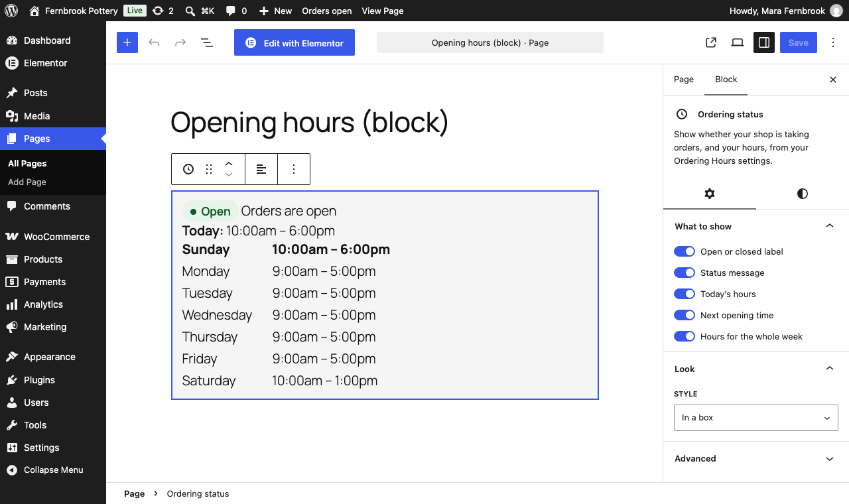Click the Save button
The height and width of the screenshot is (504, 849).
pos(799,42)
